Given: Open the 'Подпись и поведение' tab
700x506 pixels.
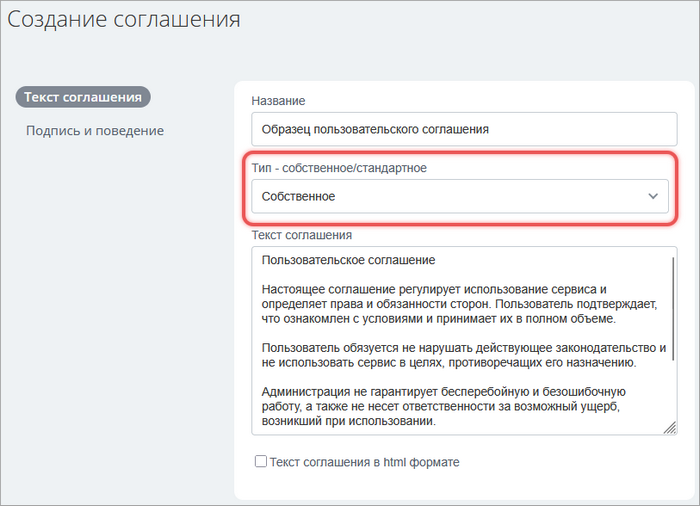Looking at the screenshot, I should point(95,131).
